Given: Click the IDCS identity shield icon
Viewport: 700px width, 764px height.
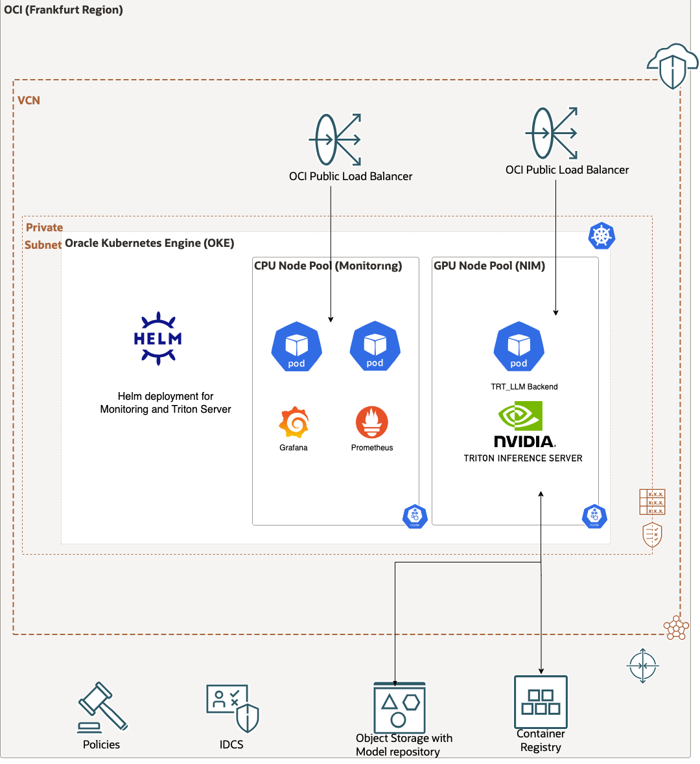Looking at the screenshot, I should (x=233, y=708).
